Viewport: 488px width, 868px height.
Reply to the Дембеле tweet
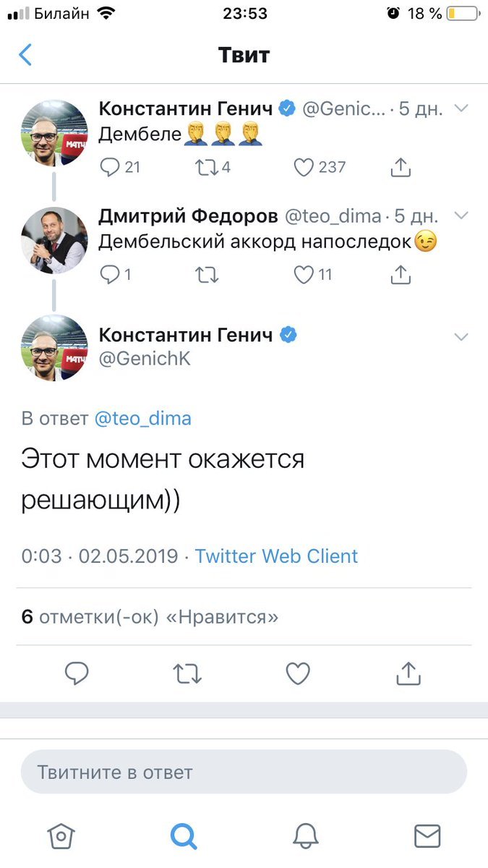(x=110, y=167)
